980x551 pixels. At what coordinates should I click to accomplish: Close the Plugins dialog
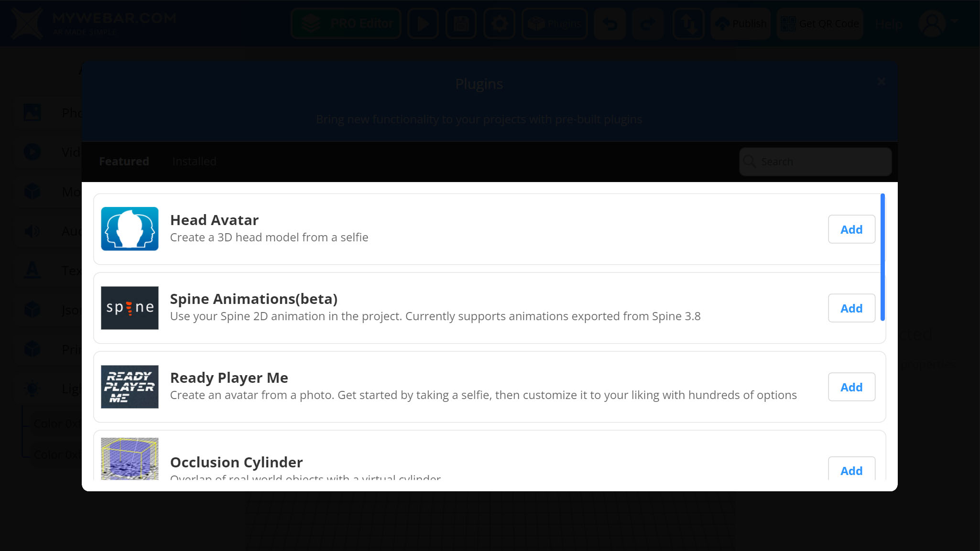(882, 82)
